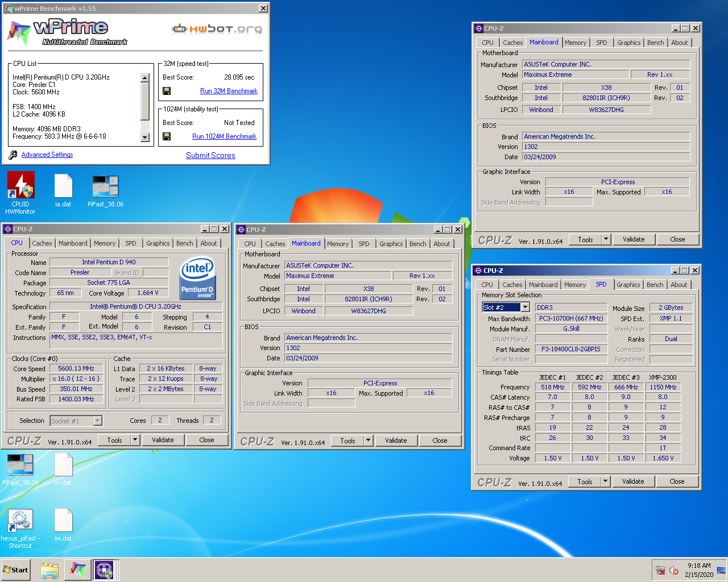Viewport: 728px width, 582px height.
Task: Expand the Socket #1 selection dropdown
Action: 97,421
